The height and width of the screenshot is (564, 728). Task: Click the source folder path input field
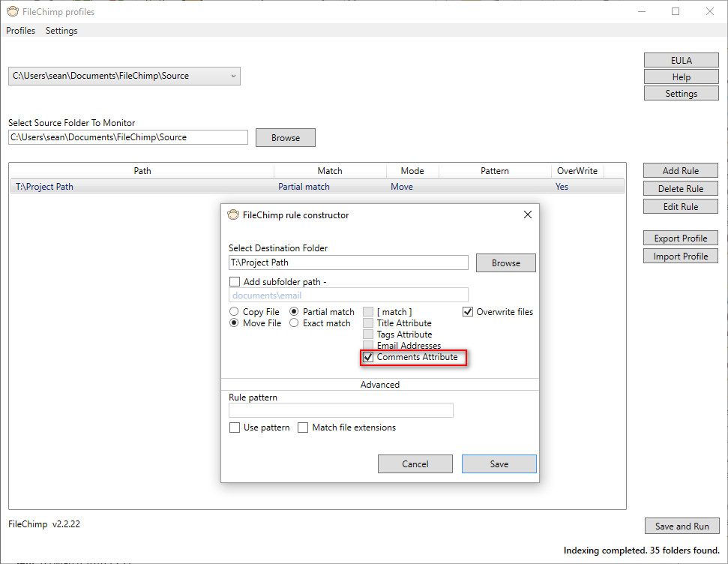[x=128, y=137]
